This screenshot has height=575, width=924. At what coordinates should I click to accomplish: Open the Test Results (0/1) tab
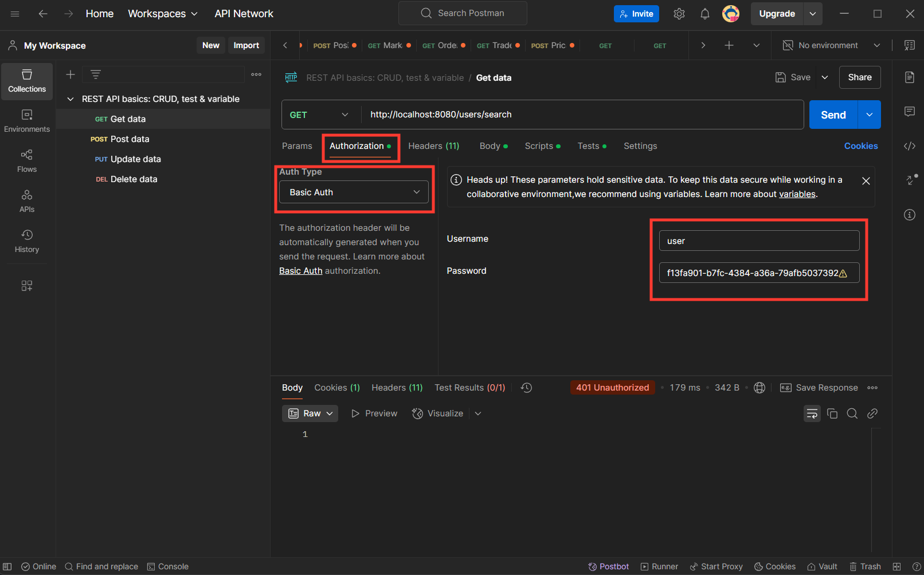pos(470,388)
